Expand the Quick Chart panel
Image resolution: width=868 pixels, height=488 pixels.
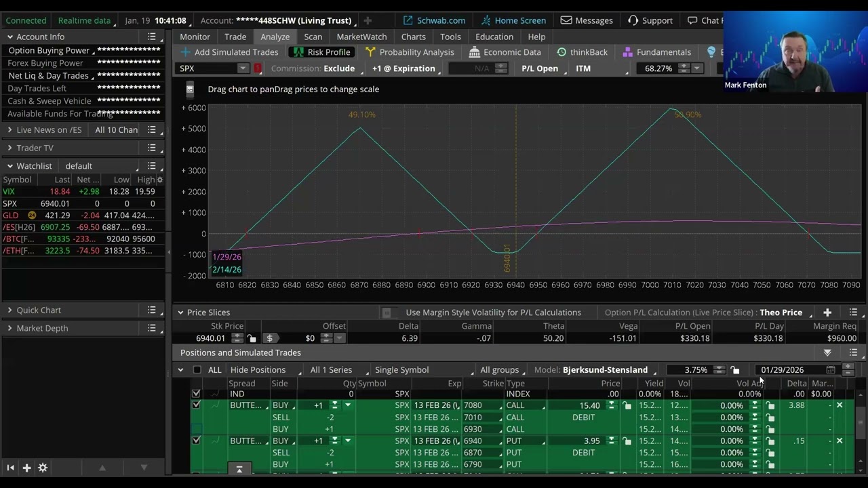[9, 310]
